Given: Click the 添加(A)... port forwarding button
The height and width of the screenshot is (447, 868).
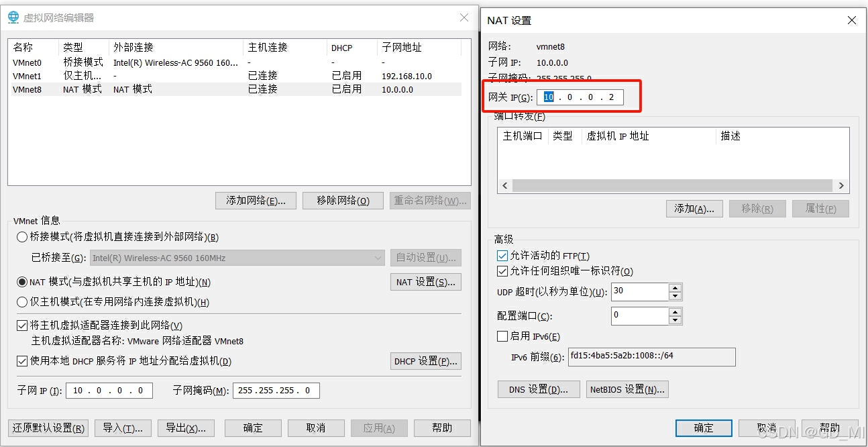Looking at the screenshot, I should point(694,209).
